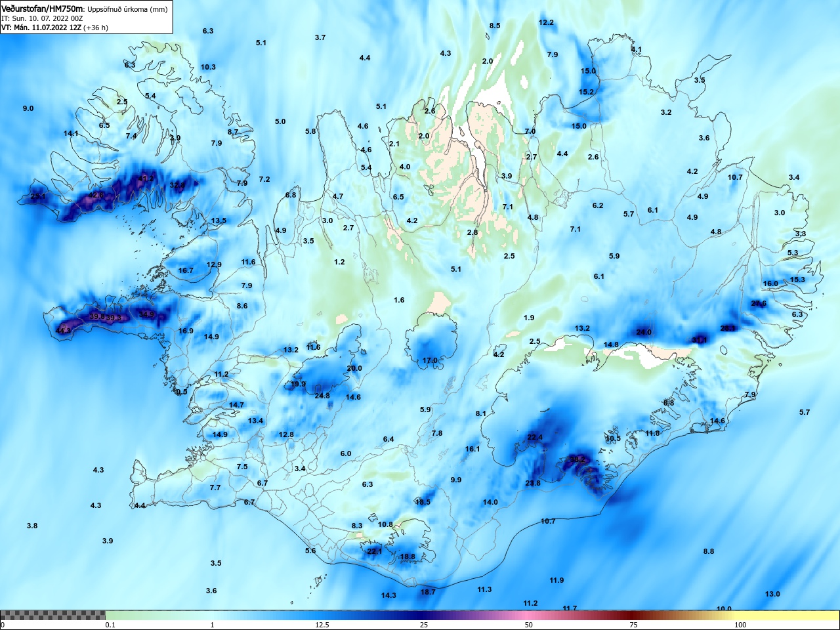
Task: Click the Veðurstofan/HM750m title text
Action: pos(43,9)
